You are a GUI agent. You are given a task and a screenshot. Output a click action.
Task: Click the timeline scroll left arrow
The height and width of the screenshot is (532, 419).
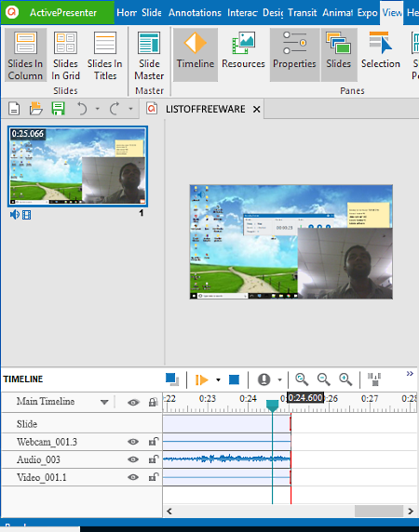tap(169, 511)
